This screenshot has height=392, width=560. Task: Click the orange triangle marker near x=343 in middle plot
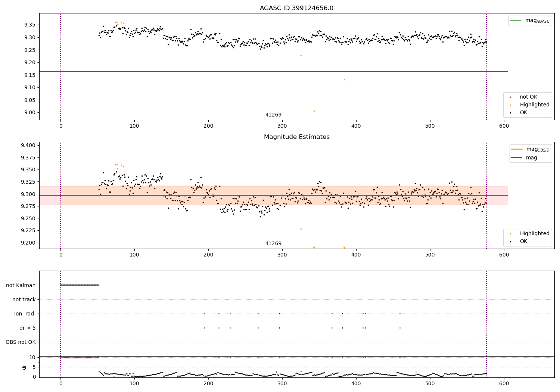coord(314,248)
